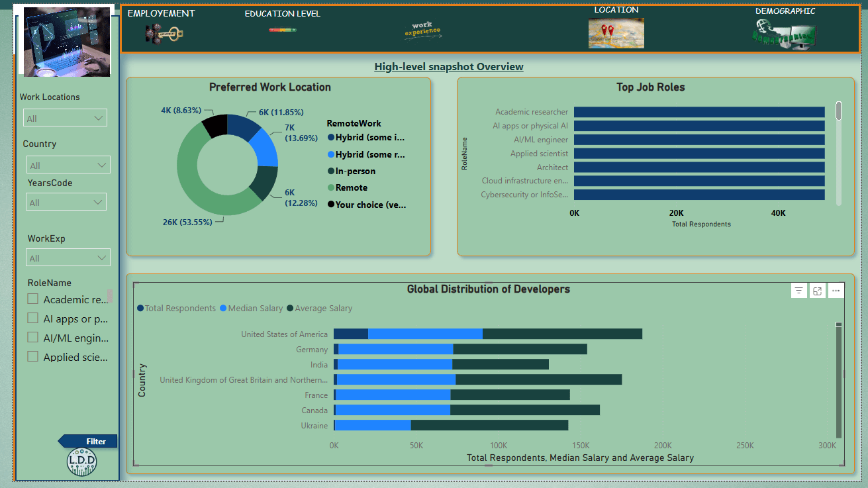Viewport: 868px width, 488px height.
Task: Click the first 'Hybrid (some i...' legend item
Action: tap(366, 138)
